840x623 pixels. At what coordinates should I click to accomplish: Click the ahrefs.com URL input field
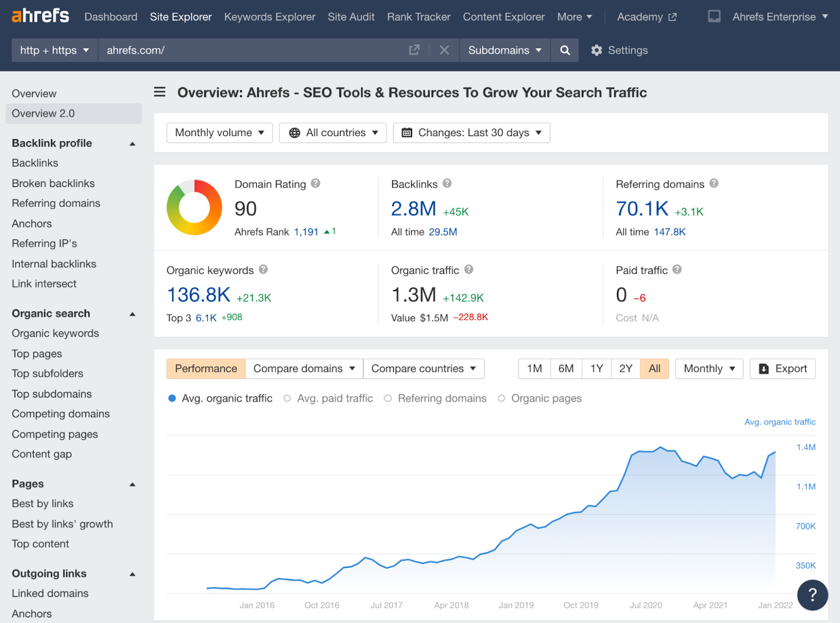[252, 50]
